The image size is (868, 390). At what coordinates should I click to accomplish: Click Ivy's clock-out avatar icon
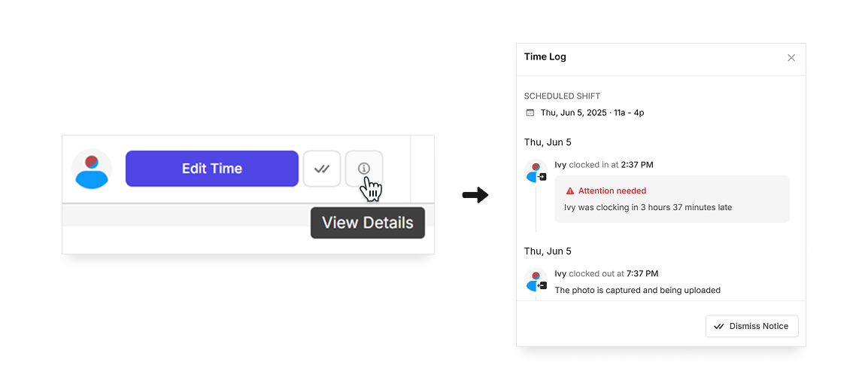tap(536, 280)
